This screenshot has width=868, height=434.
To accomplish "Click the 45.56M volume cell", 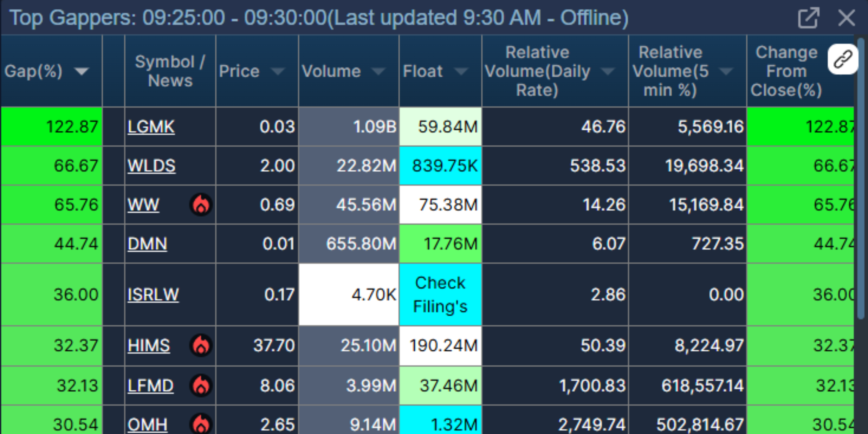I will [349, 205].
